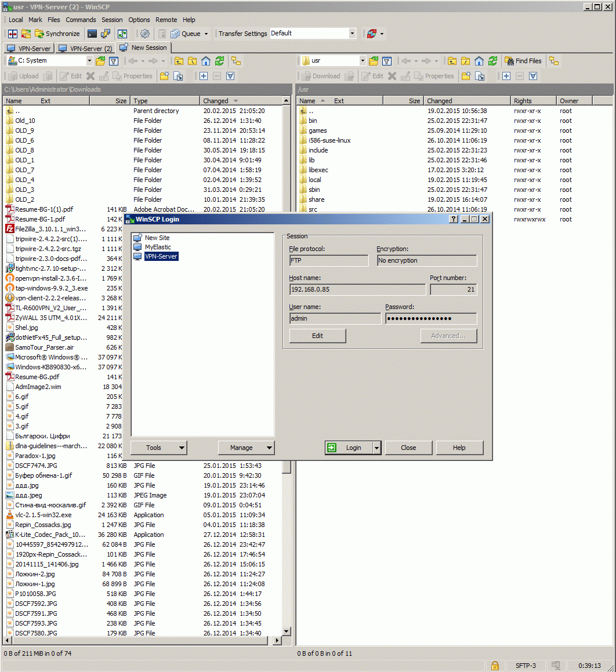Click the Host name field 192.168.0.85

357,290
